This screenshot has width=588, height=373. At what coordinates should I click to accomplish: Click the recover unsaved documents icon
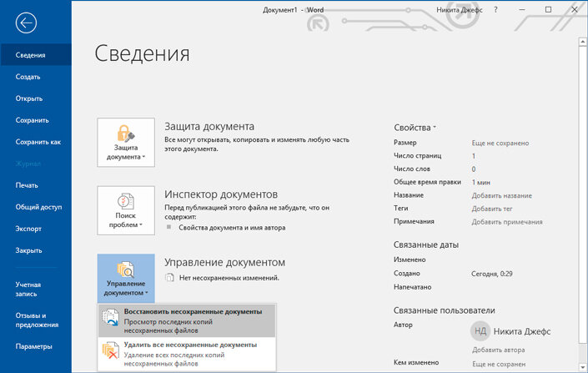111,317
